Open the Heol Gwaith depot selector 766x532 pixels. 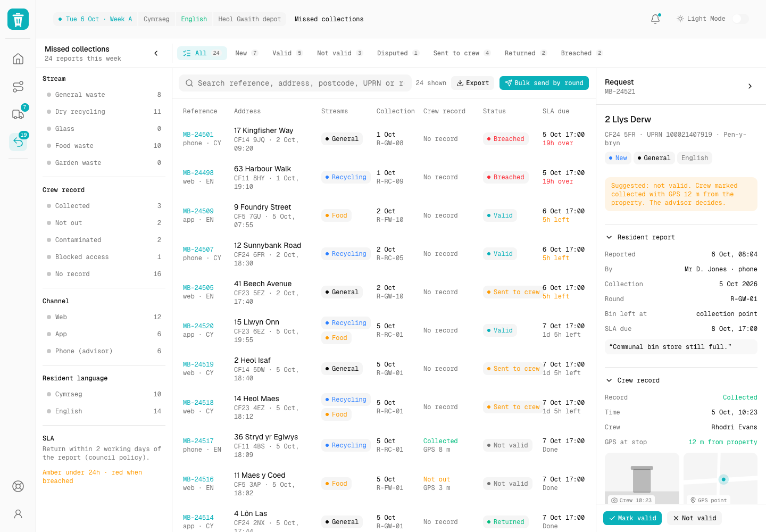click(249, 19)
